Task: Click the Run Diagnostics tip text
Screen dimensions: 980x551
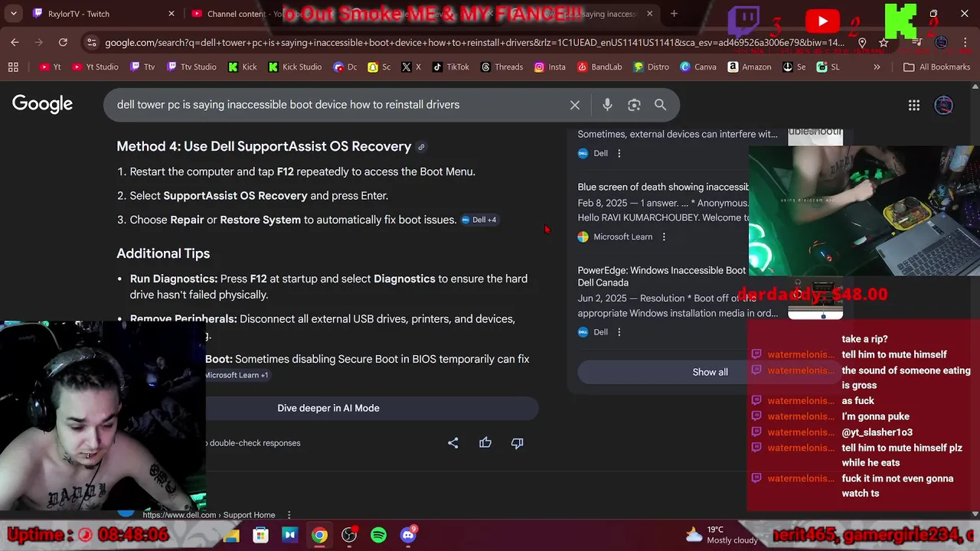Action: 328,287
